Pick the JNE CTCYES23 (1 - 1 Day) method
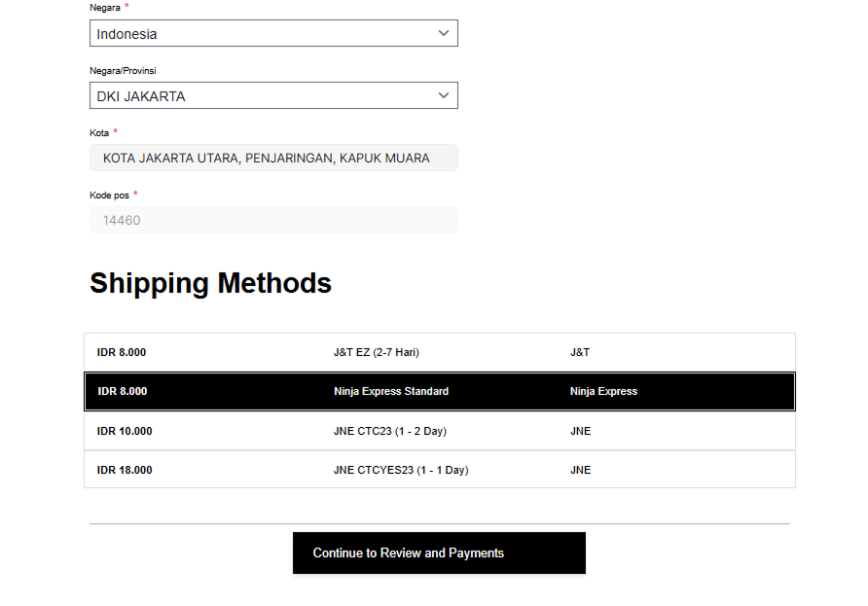The image size is (868, 606). pyautogui.click(x=401, y=470)
